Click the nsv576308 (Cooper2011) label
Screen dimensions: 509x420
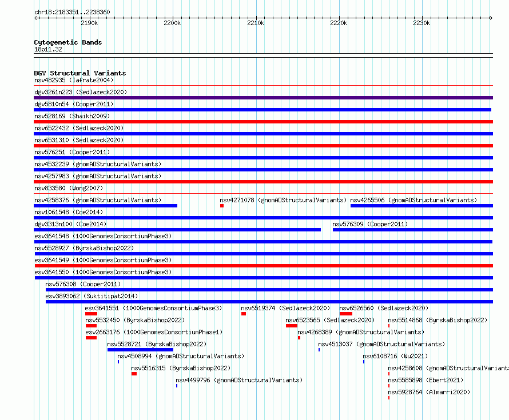[x=83, y=284]
